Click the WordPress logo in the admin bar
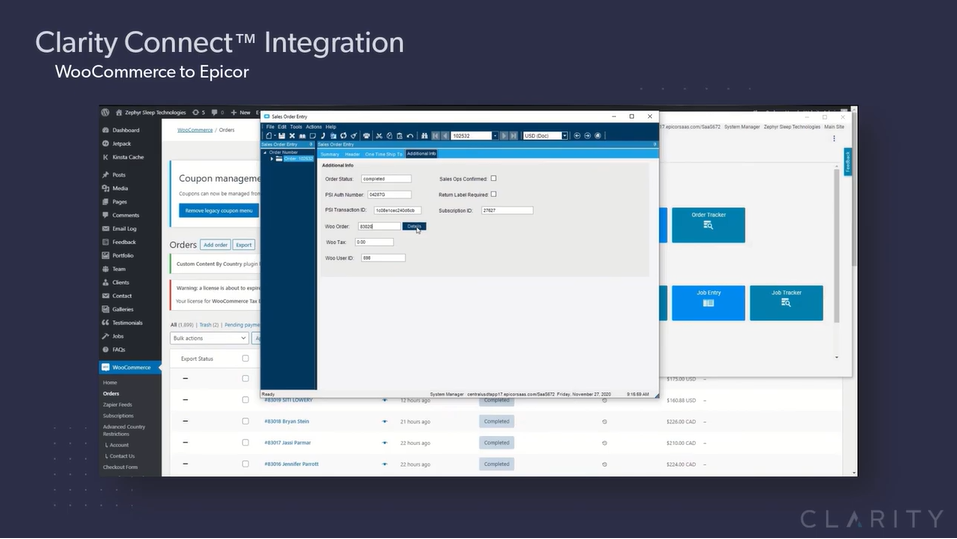This screenshot has width=957, height=539. click(x=106, y=112)
